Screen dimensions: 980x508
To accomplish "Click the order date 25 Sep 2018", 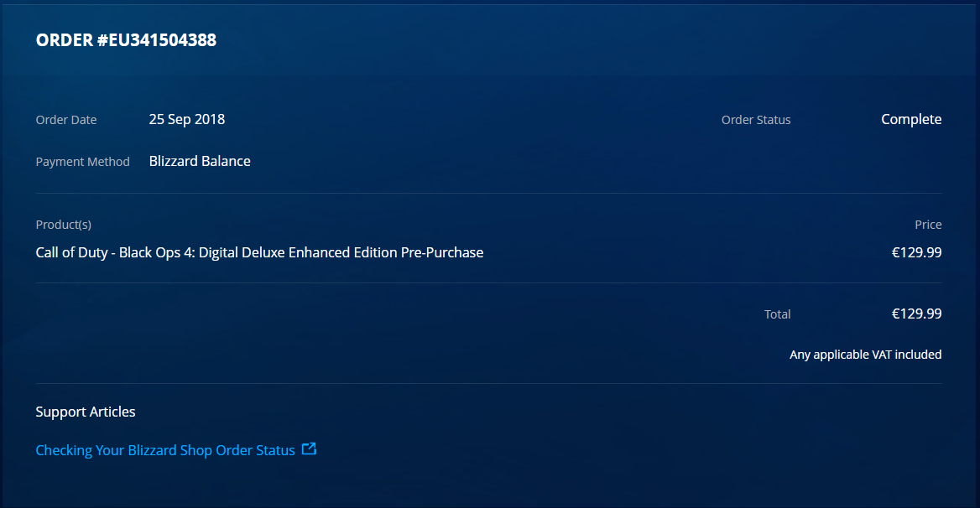I will pos(187,119).
